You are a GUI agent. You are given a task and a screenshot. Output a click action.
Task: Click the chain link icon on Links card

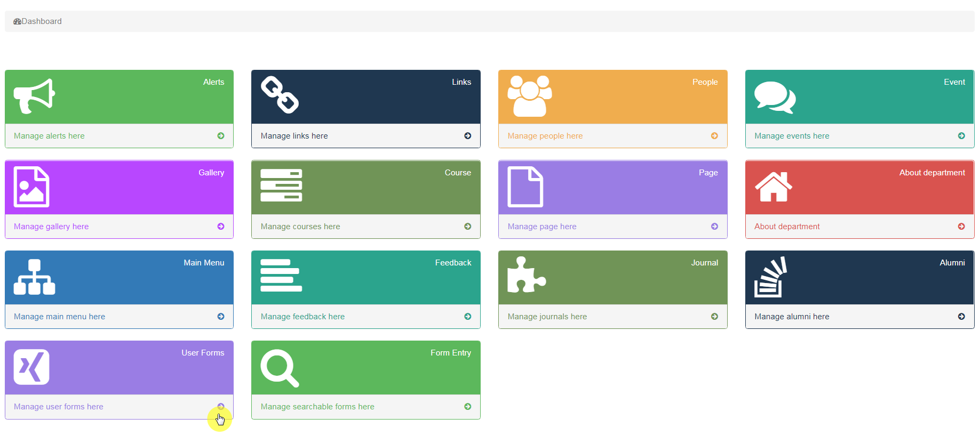(x=280, y=95)
